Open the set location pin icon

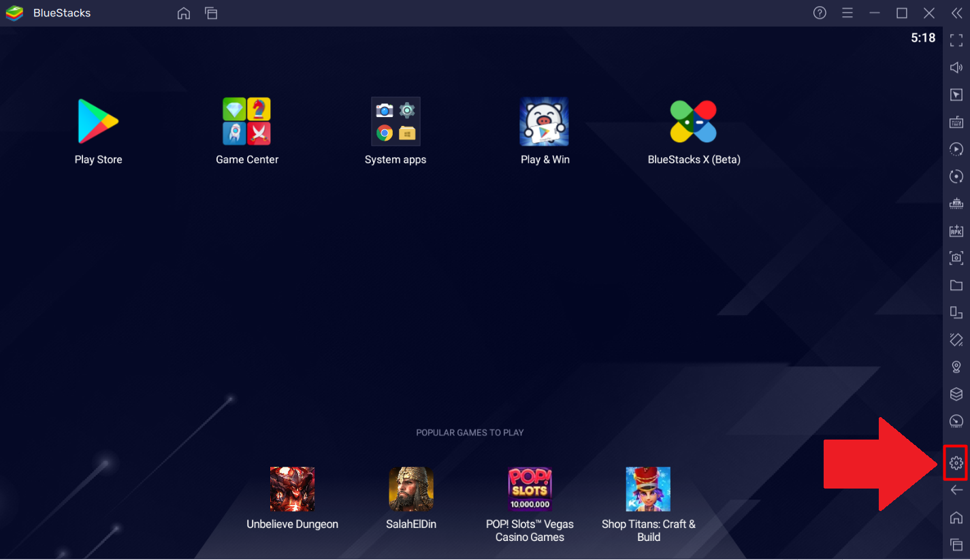pyautogui.click(x=956, y=367)
